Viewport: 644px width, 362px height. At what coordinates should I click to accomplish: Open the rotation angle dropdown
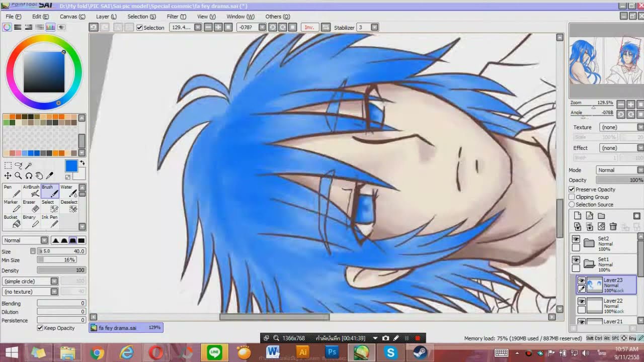(x=262, y=27)
